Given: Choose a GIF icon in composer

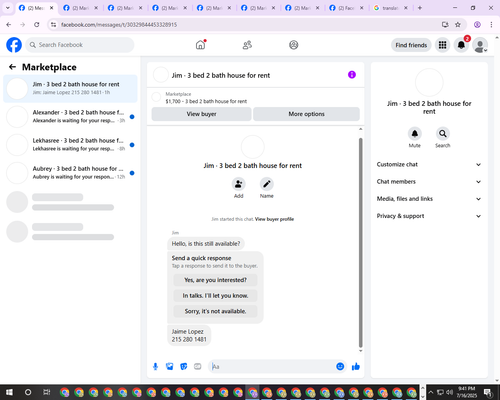Looking at the screenshot, I should (198, 367).
